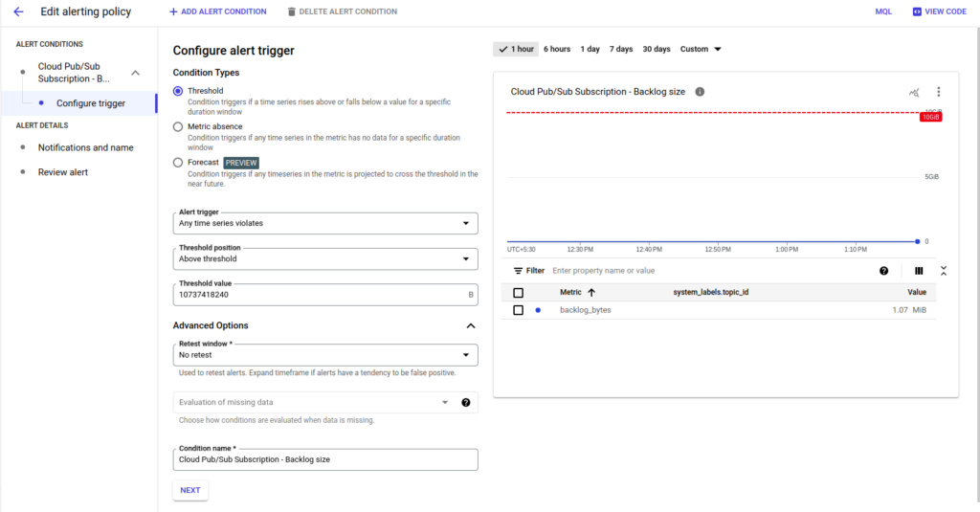Viewport: 980px width, 512px height.
Task: Select the 30 days time range
Action: click(x=657, y=50)
